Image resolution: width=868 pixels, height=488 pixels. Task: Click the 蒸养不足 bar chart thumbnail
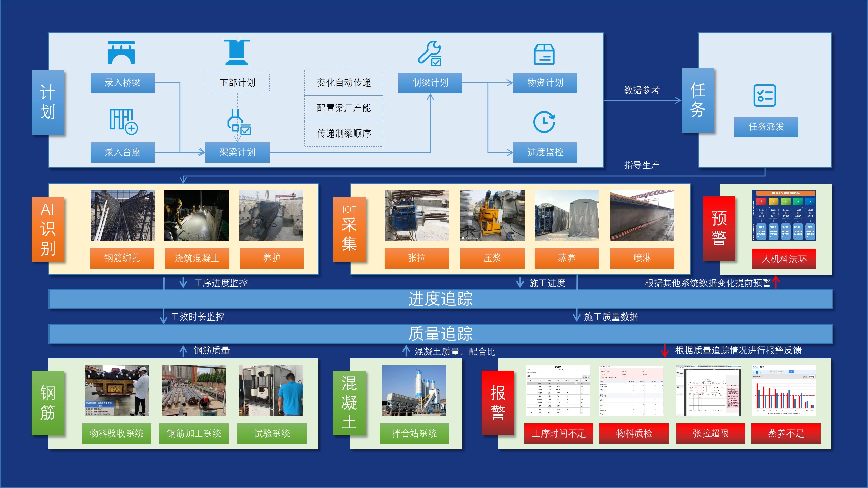click(x=784, y=390)
